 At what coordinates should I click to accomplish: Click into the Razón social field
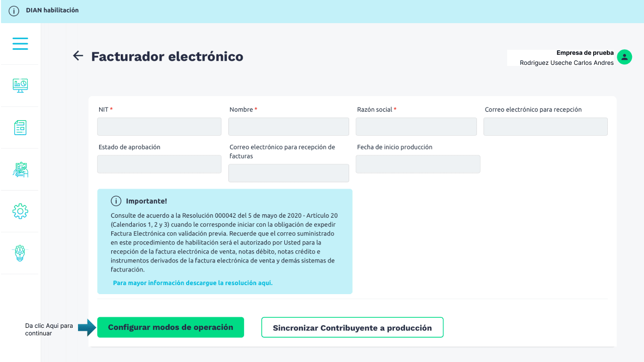(416, 127)
